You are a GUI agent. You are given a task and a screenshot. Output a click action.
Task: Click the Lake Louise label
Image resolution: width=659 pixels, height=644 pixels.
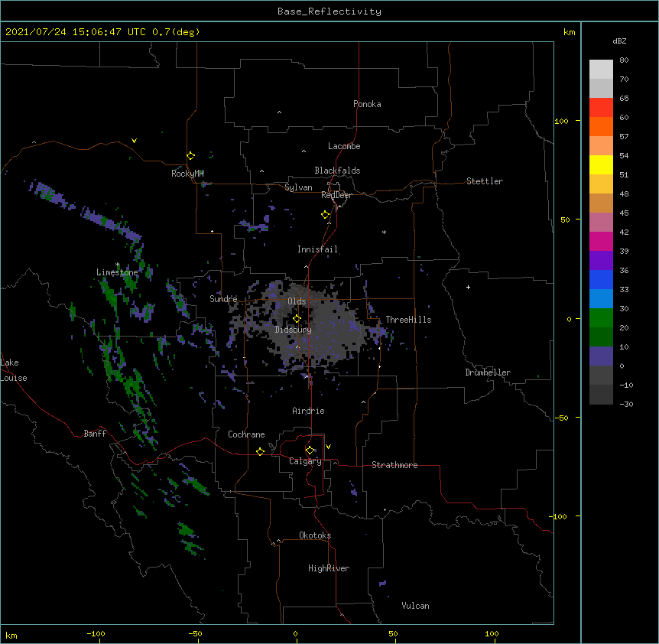[x=12, y=370]
